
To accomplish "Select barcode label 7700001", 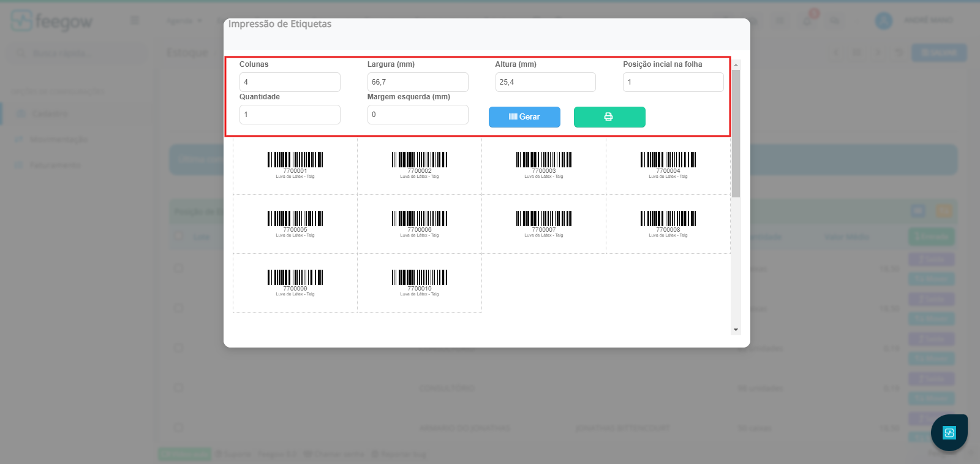I will point(295,165).
